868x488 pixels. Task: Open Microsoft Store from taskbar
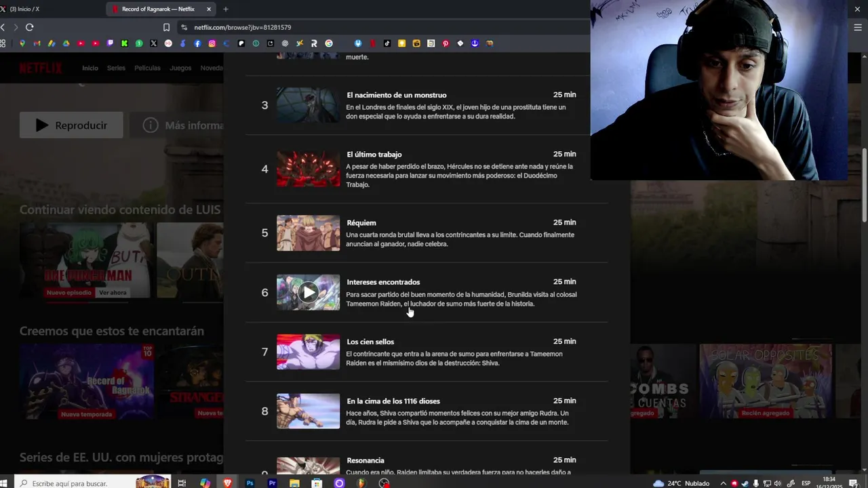point(317,483)
